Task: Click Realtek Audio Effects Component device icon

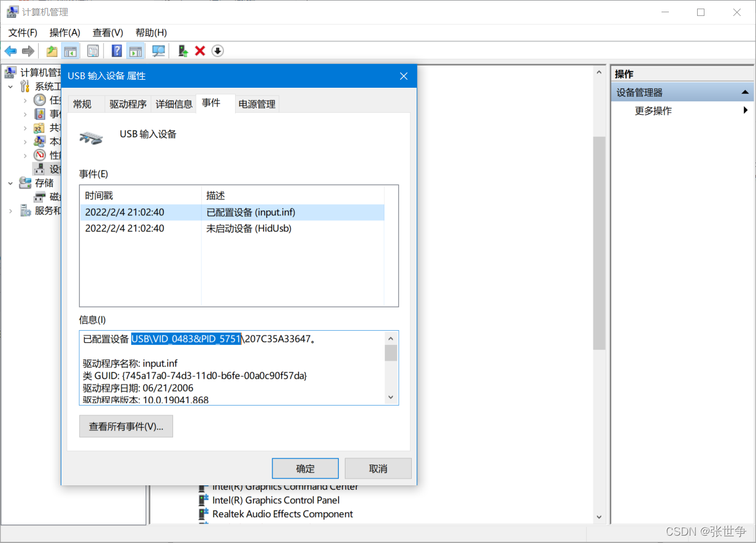Action: point(204,514)
